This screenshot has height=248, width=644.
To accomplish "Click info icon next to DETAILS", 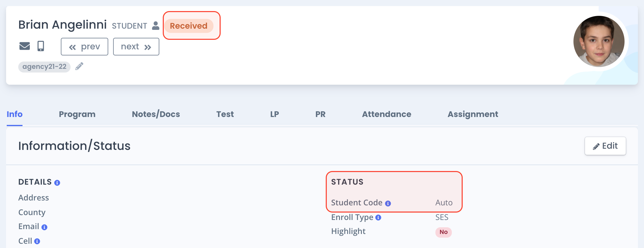I will (57, 183).
